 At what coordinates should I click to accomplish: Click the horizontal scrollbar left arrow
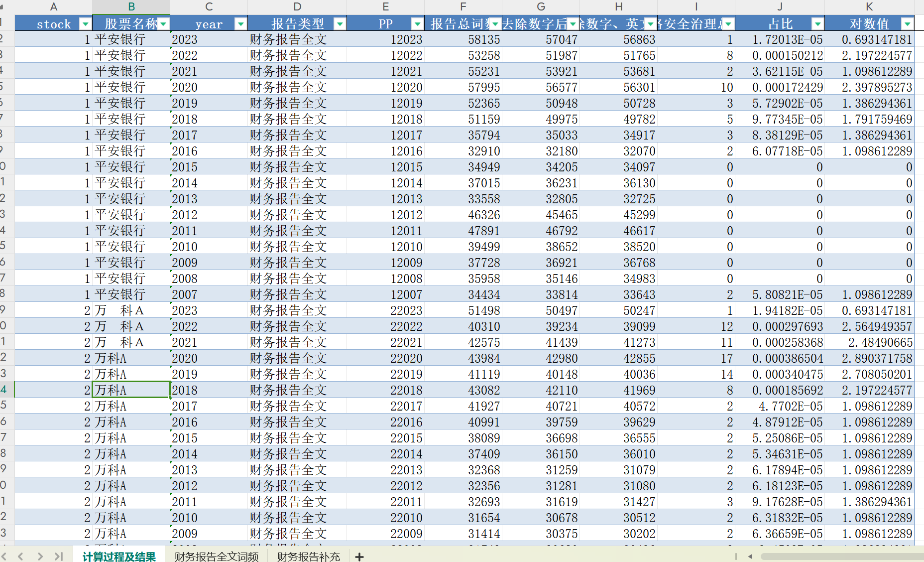[750, 556]
